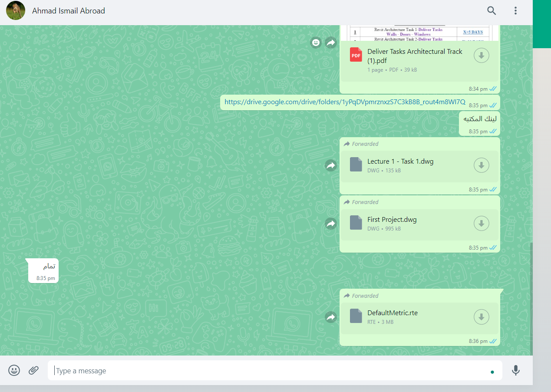
Task: Click Forwarded label above First Project.dwg
Action: (365, 202)
